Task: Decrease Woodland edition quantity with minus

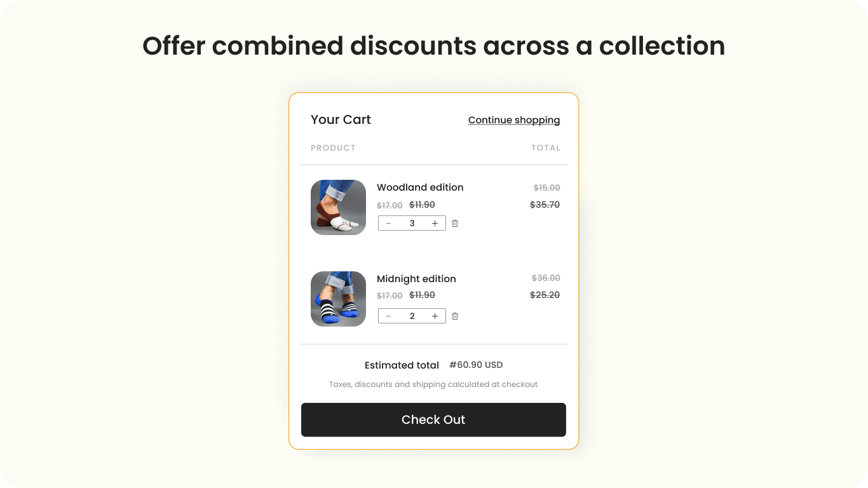Action: 388,223
